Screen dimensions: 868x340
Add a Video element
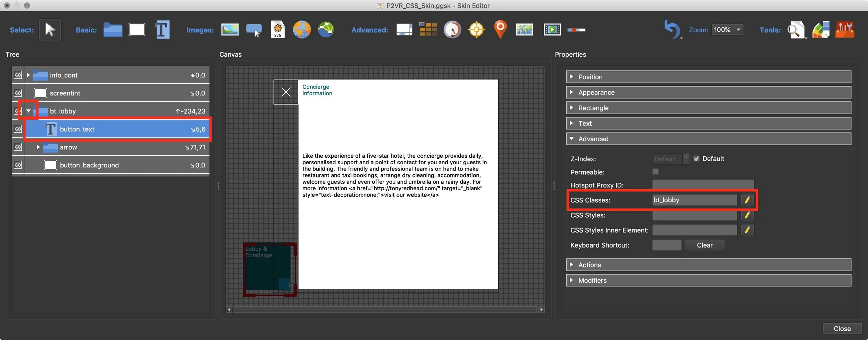click(552, 30)
